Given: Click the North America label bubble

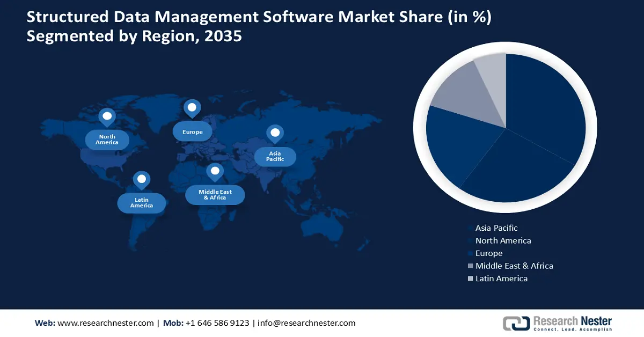Looking at the screenshot, I should 107,140.
